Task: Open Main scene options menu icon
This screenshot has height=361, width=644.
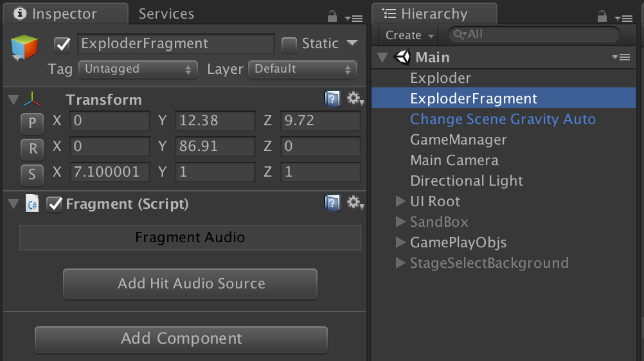Action: click(x=621, y=57)
